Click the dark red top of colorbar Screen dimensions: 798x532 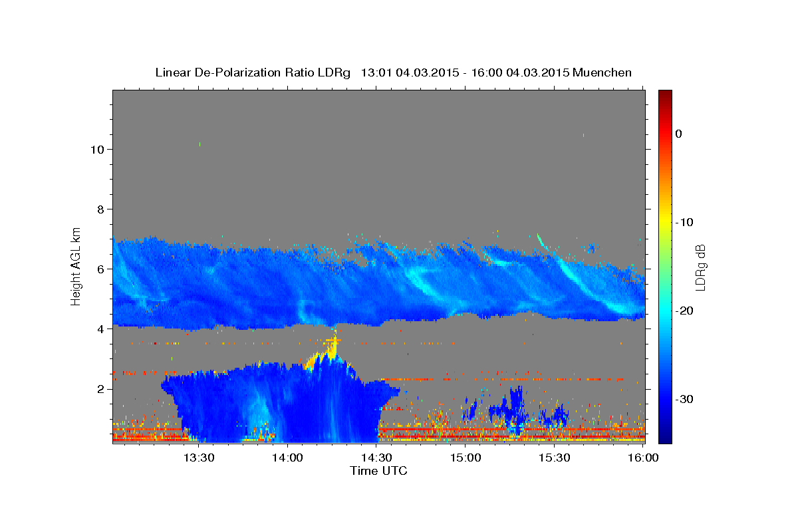pyautogui.click(x=665, y=95)
